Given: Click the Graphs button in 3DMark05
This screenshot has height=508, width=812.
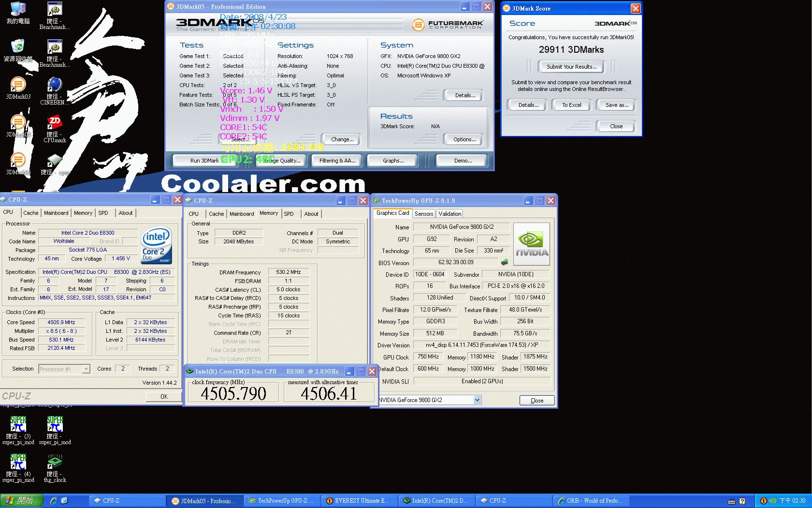Looking at the screenshot, I should tap(393, 161).
